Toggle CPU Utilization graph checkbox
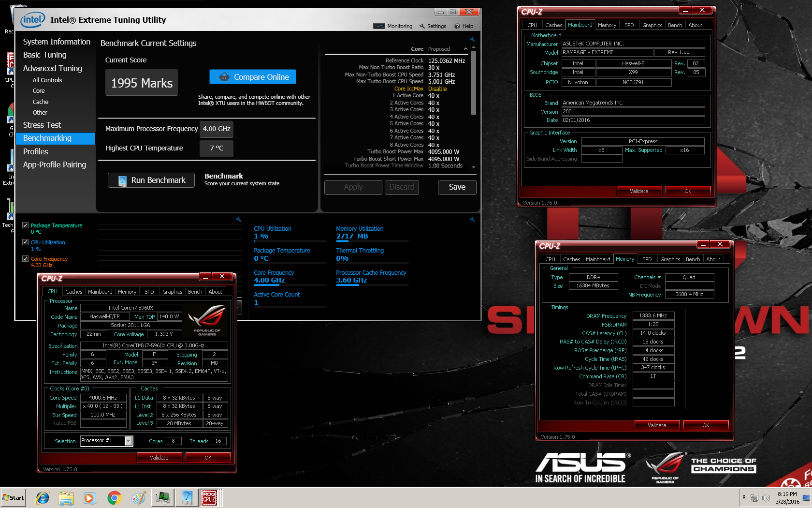The image size is (812, 508). tap(25, 242)
